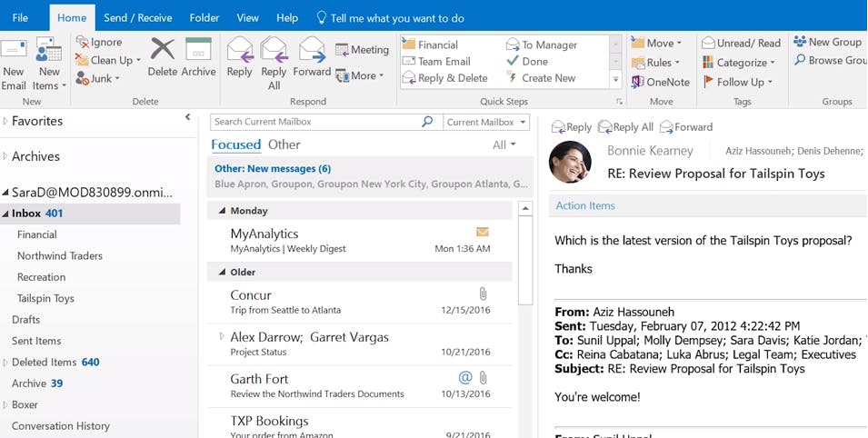Open the All filter dropdown
Viewport: 868px width, 438px height.
(x=504, y=145)
